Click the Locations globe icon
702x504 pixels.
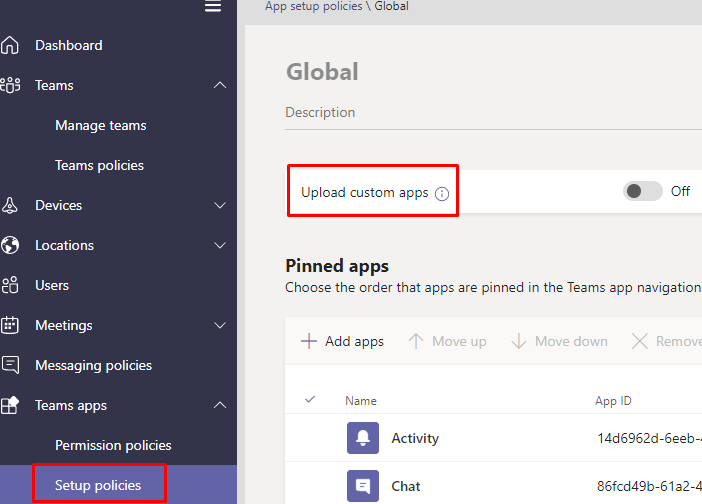pos(10,245)
